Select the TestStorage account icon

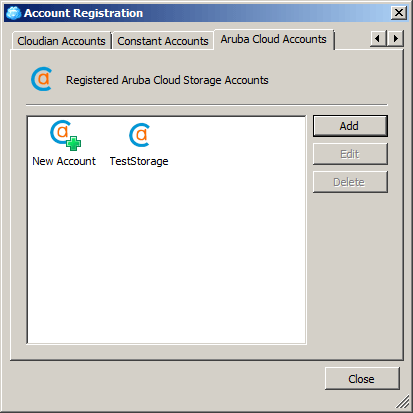tap(140, 135)
